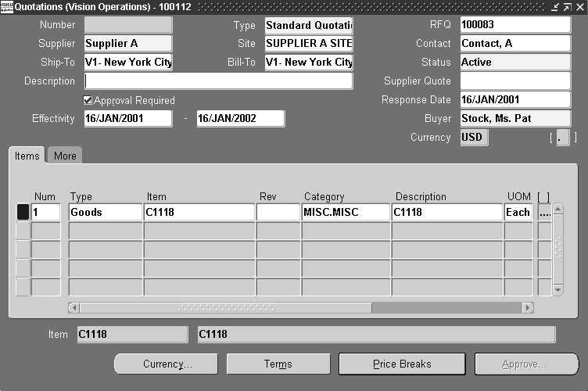
Task: Open Price Breaks
Action: pos(402,364)
